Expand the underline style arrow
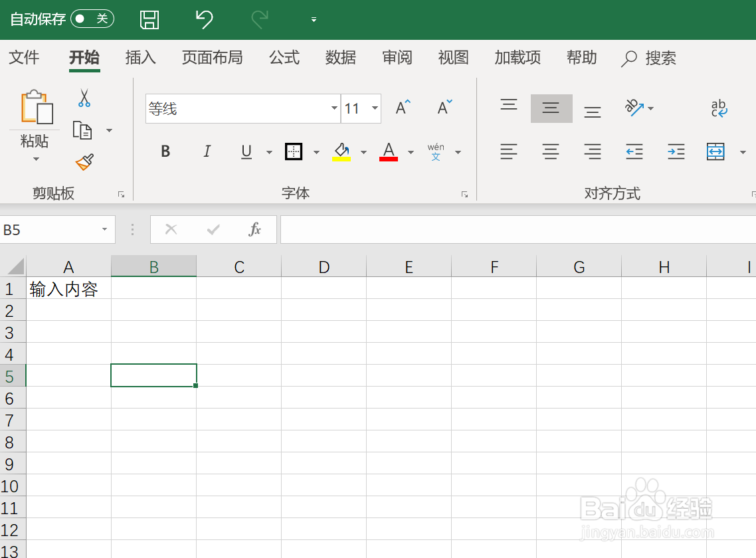756x558 pixels. tap(269, 152)
